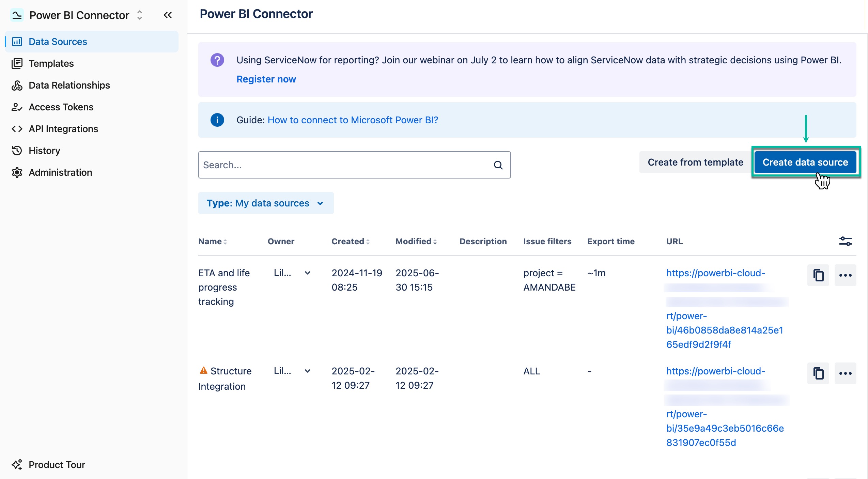Collapse the navigation sidebar
Viewport: 868px width, 479px height.
pyautogui.click(x=168, y=15)
